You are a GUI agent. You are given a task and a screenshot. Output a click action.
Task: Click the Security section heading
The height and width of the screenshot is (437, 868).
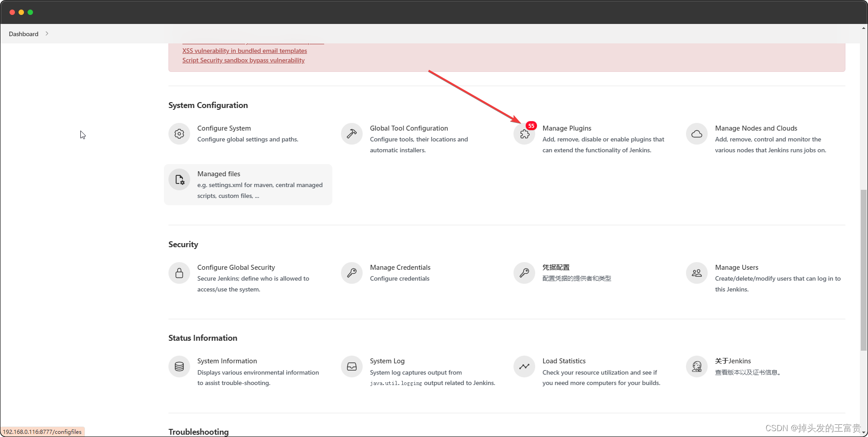183,244
